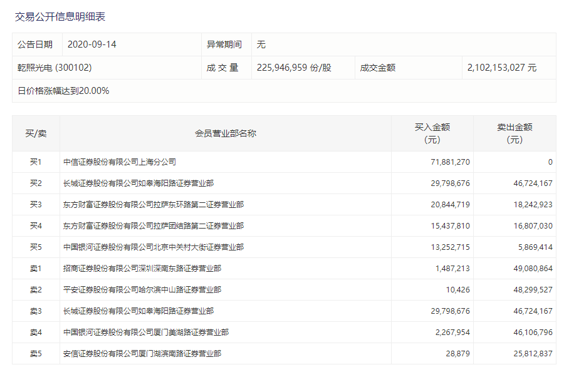The height and width of the screenshot is (392, 564).
Task: Click 安信证券厦门湖滨南路证券营业部 in the 卖5 row
Action: click(x=142, y=354)
